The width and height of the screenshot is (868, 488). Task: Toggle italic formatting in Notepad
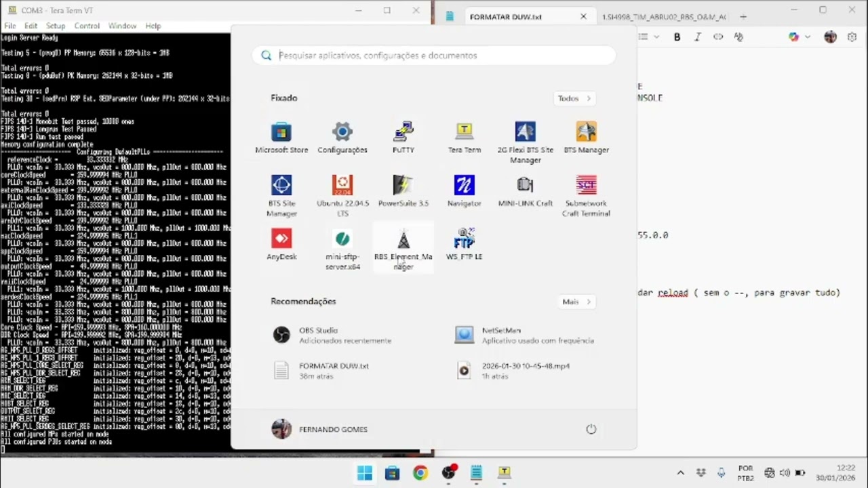(698, 37)
